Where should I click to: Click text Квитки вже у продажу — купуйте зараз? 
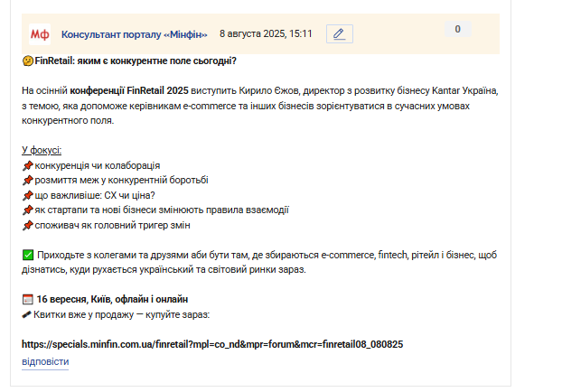tap(121, 314)
